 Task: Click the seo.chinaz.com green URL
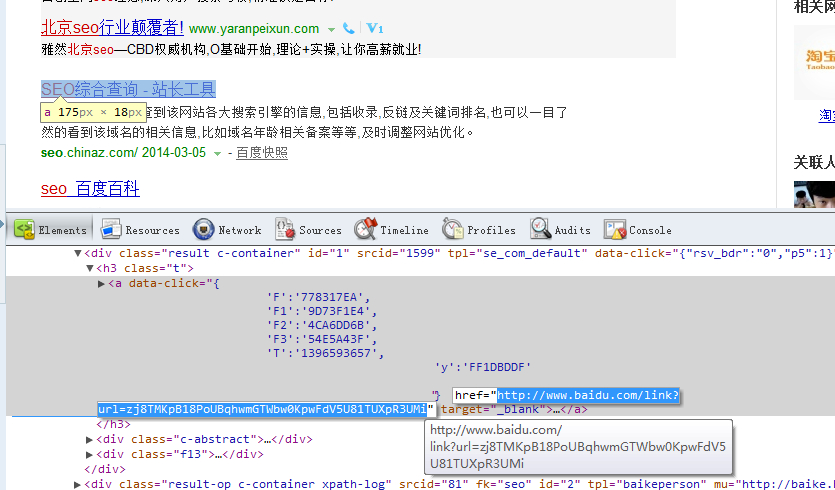click(89, 153)
